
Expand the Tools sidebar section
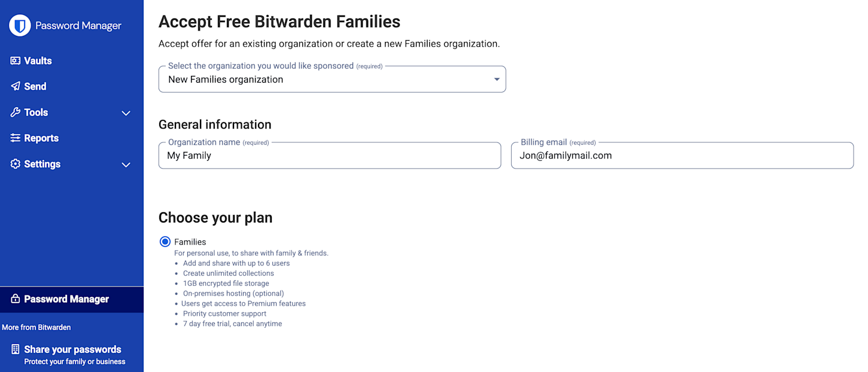pos(126,112)
